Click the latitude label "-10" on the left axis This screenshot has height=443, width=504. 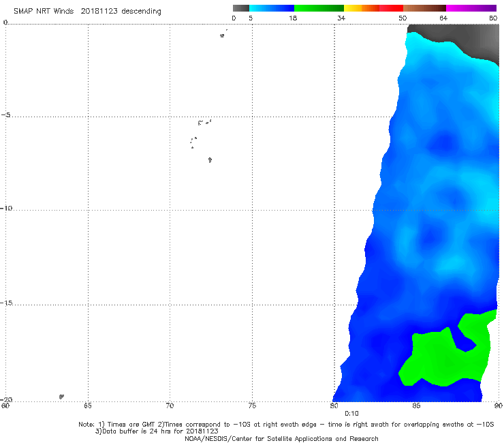tap(6, 208)
